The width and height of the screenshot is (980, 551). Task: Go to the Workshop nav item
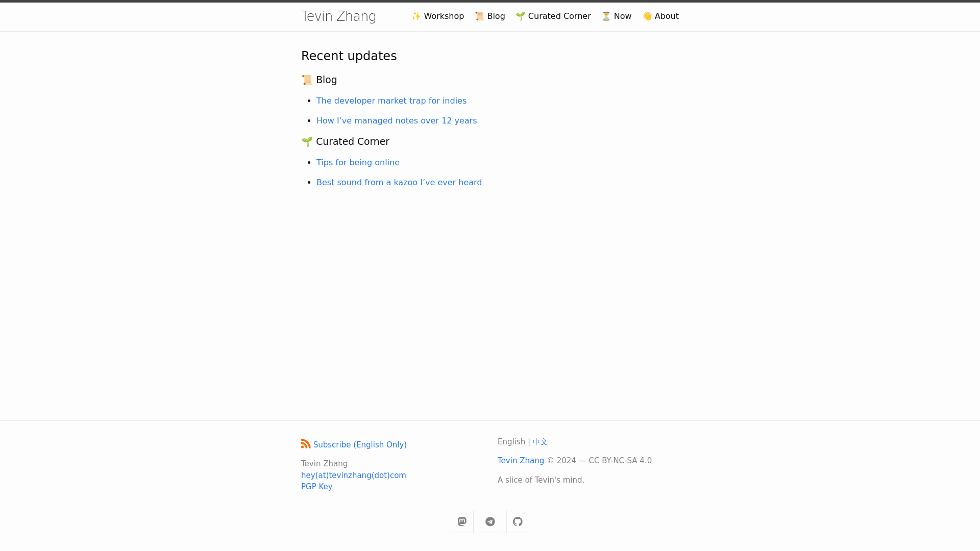437,16
